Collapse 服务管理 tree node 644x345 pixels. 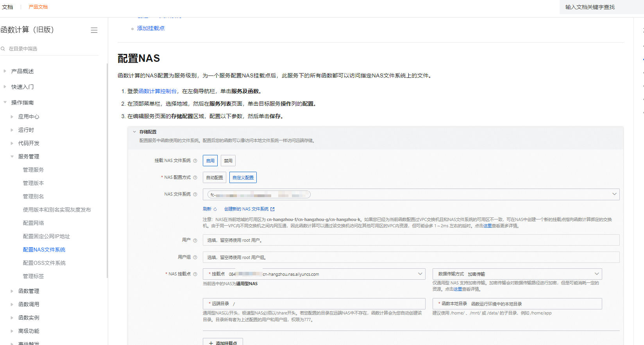tap(12, 156)
